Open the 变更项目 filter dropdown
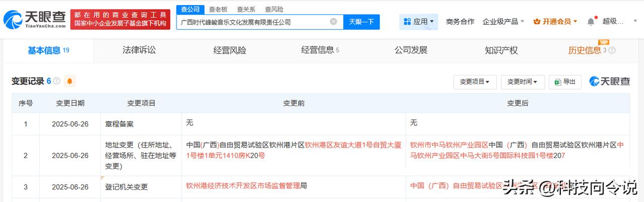This screenshot has width=644, height=202. [475, 82]
